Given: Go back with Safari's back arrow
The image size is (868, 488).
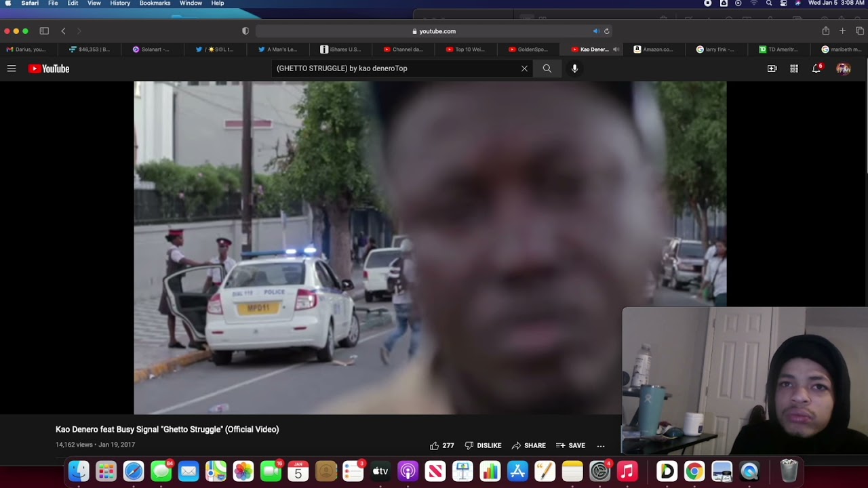Looking at the screenshot, I should pos(63,31).
